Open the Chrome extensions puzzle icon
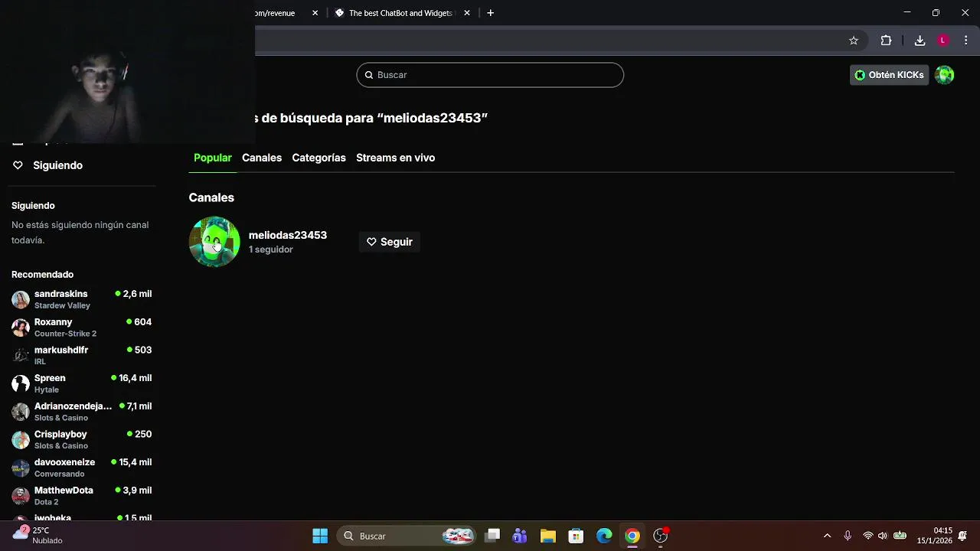 (886, 41)
